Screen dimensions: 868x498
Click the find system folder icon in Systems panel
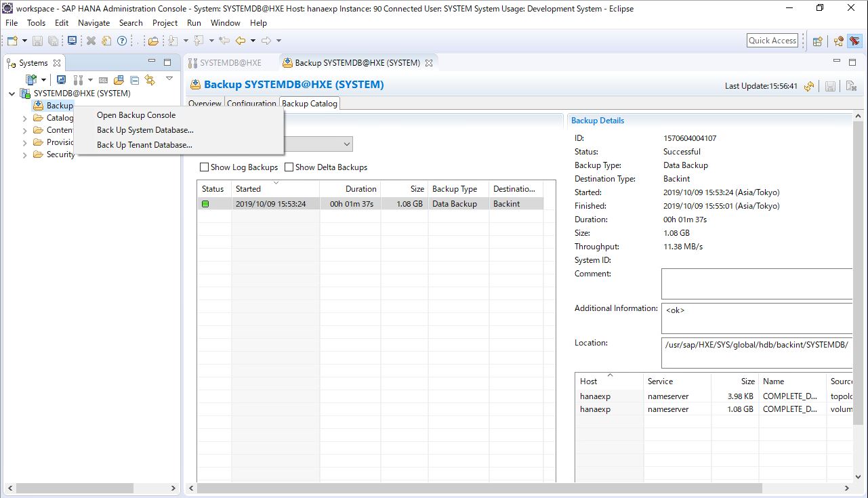pyautogui.click(x=119, y=80)
